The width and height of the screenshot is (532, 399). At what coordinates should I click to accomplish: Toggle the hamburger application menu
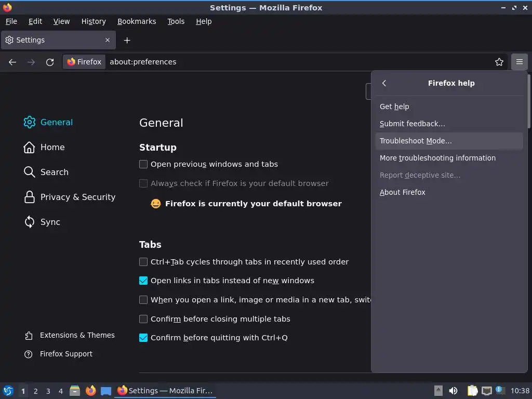click(520, 62)
